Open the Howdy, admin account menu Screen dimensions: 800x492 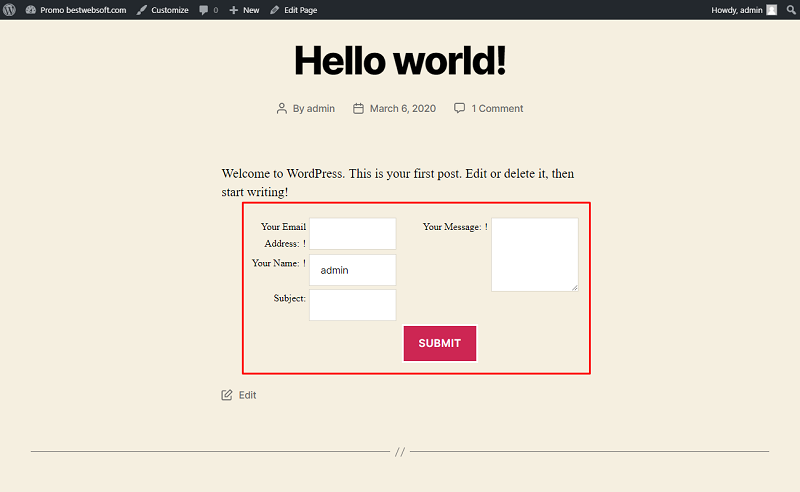[x=744, y=10]
